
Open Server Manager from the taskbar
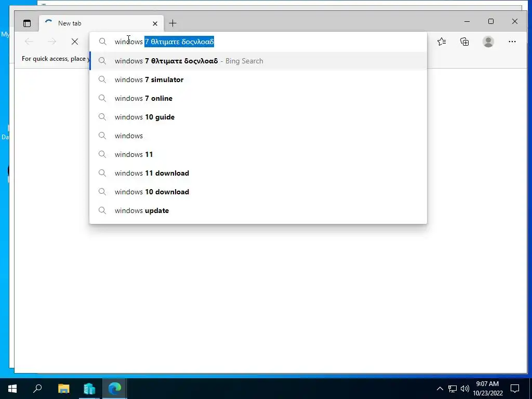[x=89, y=389]
